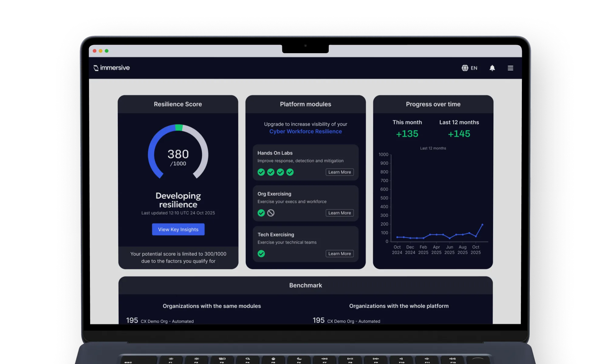
Task: Learn More about Org Exercising
Action: pos(339,213)
